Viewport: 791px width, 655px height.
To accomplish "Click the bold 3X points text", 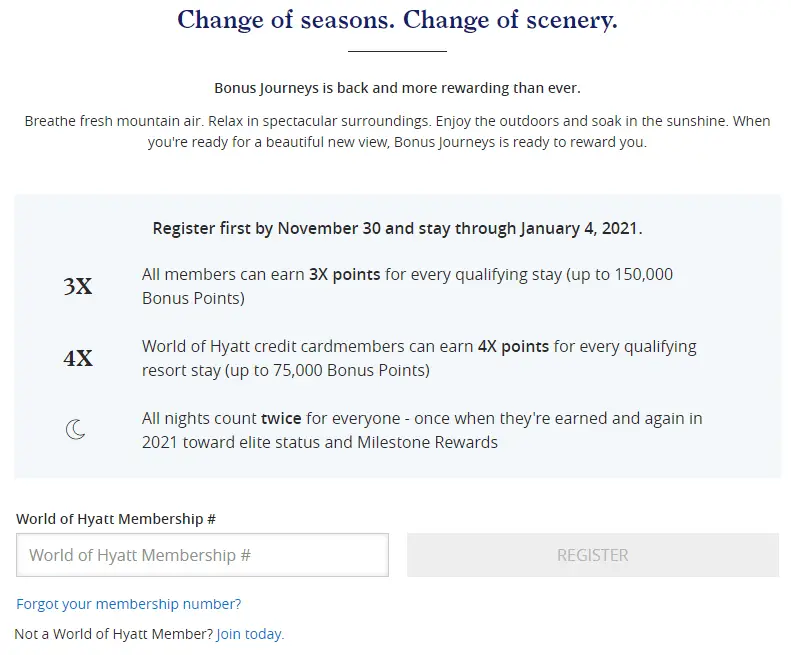I will click(345, 274).
